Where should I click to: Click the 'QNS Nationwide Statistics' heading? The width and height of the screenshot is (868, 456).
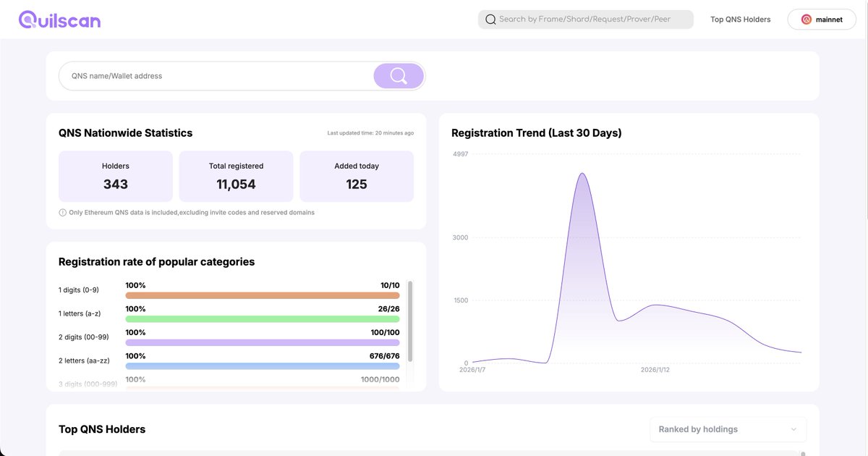pyautogui.click(x=126, y=133)
